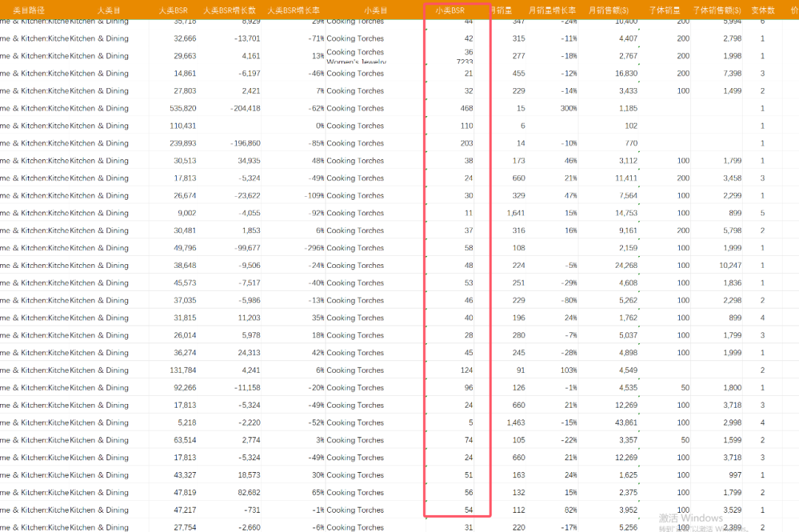
Task: Click the cell showing 131,784
Action: pyautogui.click(x=183, y=370)
